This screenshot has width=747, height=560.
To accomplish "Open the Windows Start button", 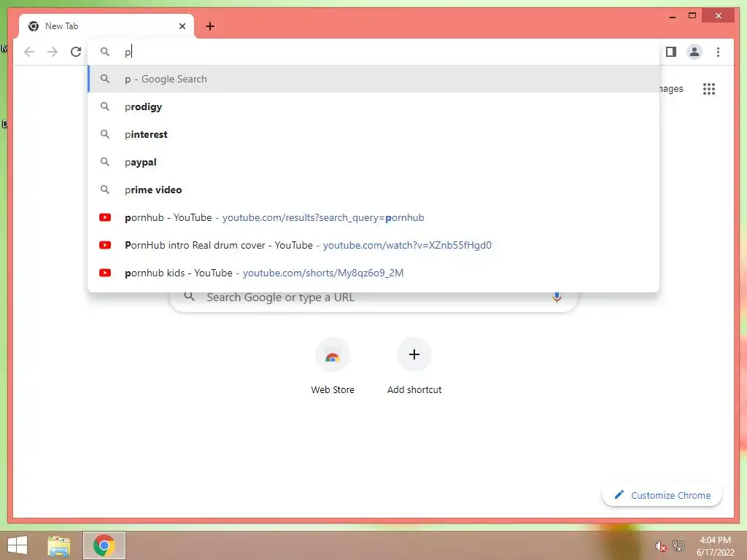I will (18, 545).
